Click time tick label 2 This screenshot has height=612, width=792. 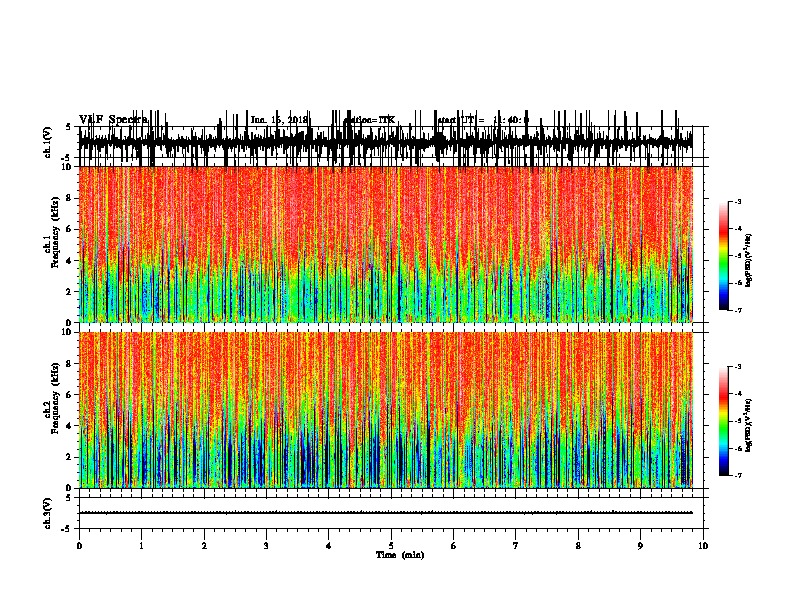204,546
